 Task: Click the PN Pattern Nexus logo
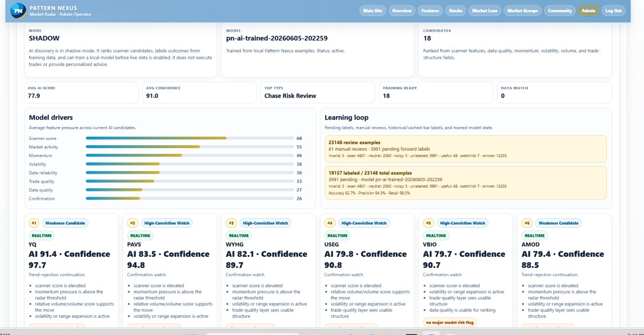pos(18,11)
